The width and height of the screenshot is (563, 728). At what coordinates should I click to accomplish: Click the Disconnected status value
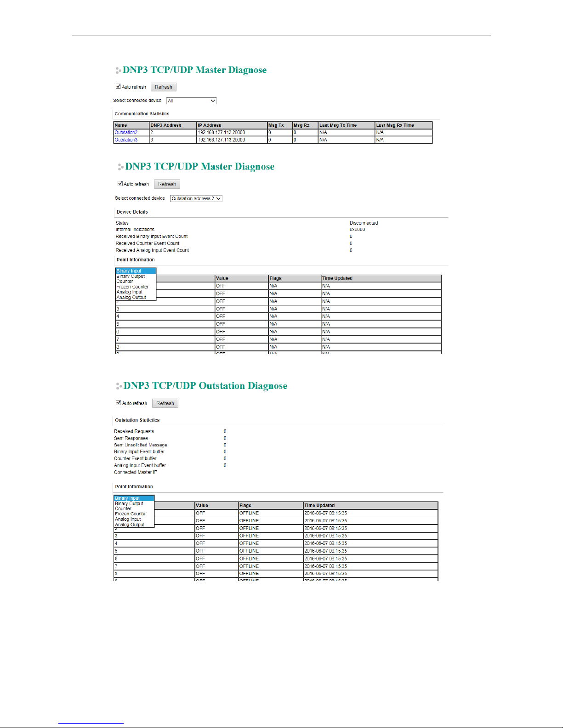[x=364, y=223]
